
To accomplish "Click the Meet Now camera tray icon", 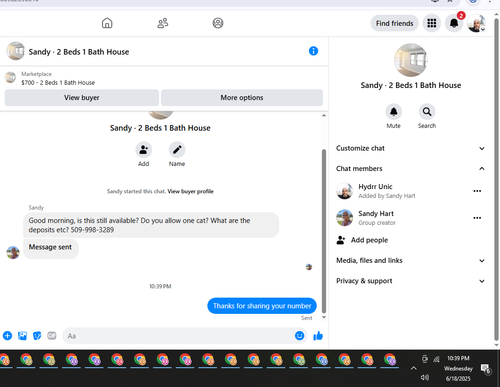I will click(425, 359).
